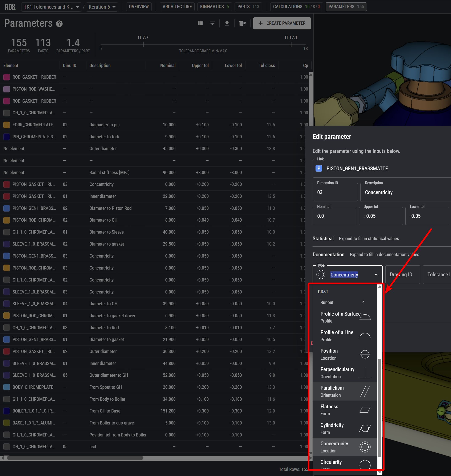Click the Upper tol input field
The width and height of the screenshot is (451, 476).
click(x=381, y=216)
